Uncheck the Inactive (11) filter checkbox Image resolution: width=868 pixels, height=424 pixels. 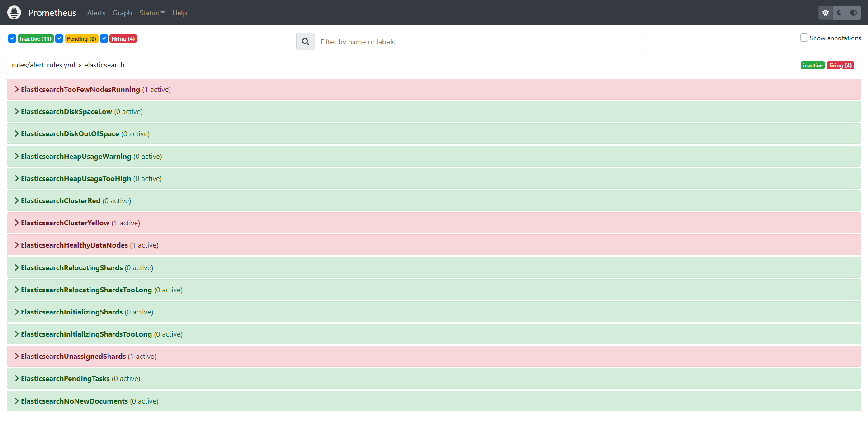pyautogui.click(x=12, y=38)
